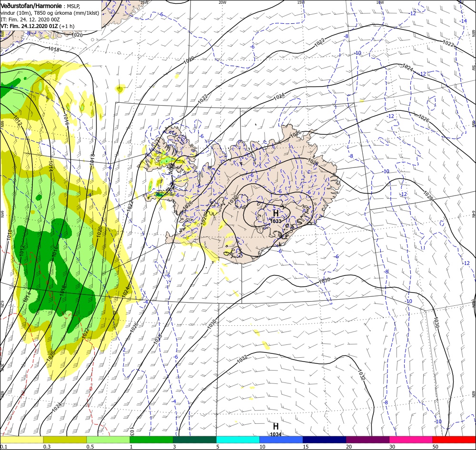The height and width of the screenshot is (450, 476).
Task: Click the '25W' longitude label
Action: pyautogui.click(x=144, y=2)
